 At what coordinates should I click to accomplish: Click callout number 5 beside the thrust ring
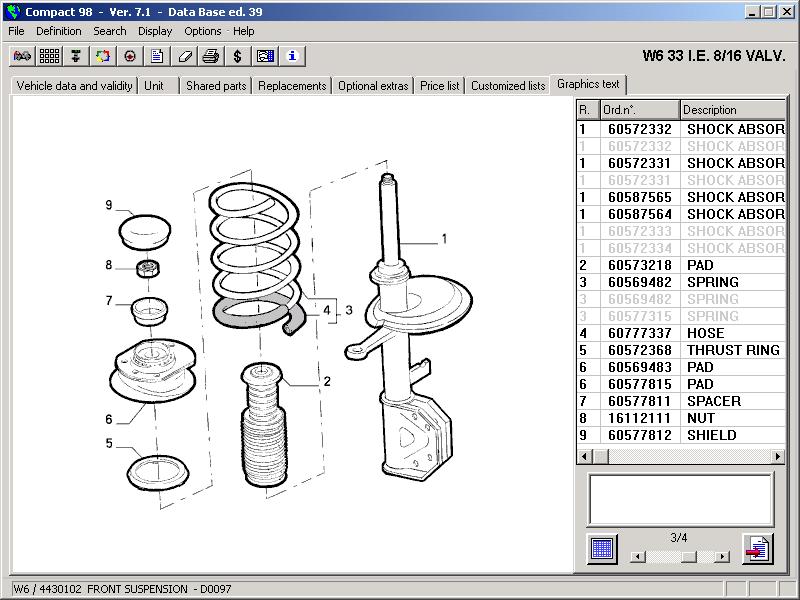pos(109,443)
